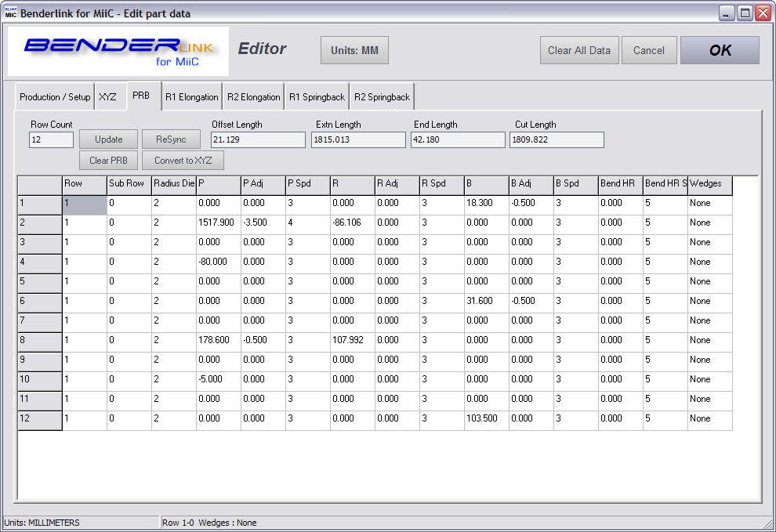Viewport: 776px width, 532px height.
Task: Click the title bar application icon
Action: tap(11, 13)
